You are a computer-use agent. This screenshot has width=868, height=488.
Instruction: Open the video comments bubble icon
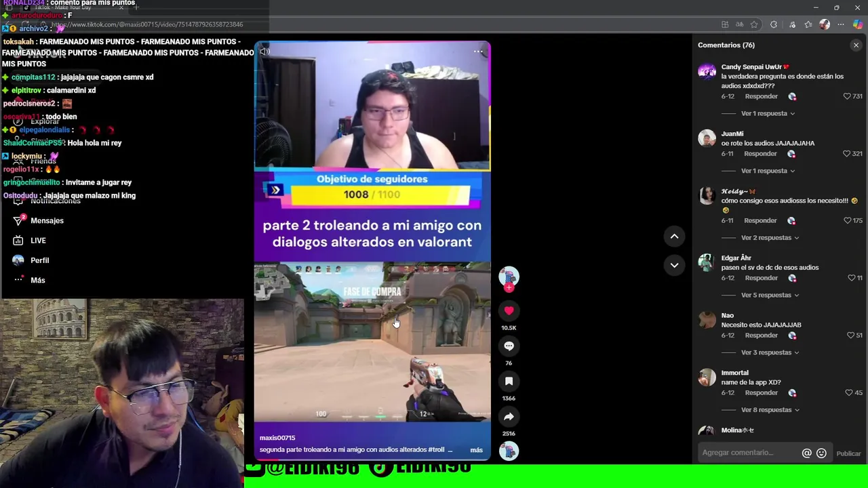[x=509, y=346]
